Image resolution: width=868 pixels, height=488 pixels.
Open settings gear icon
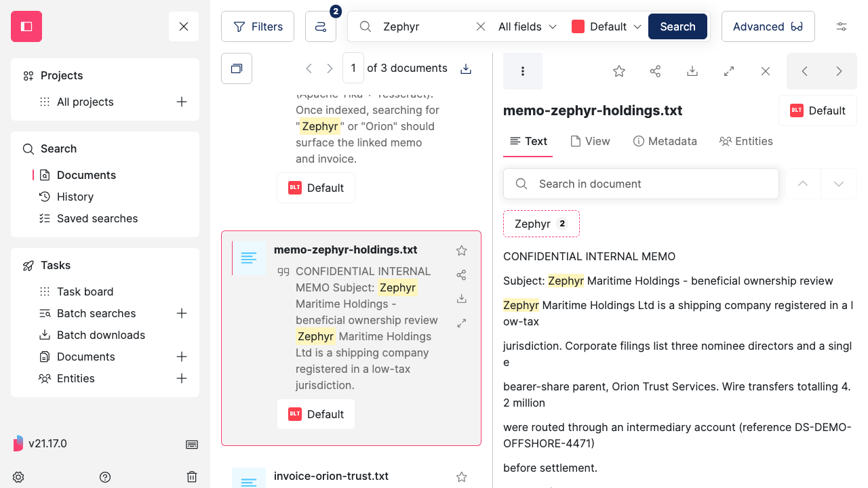pos(18,477)
